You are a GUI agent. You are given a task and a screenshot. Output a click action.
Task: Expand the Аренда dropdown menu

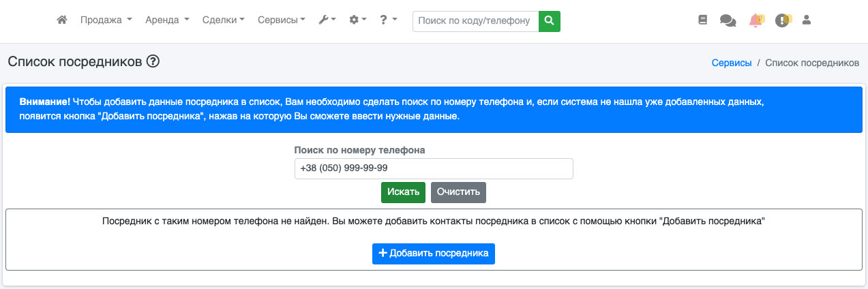(x=167, y=20)
